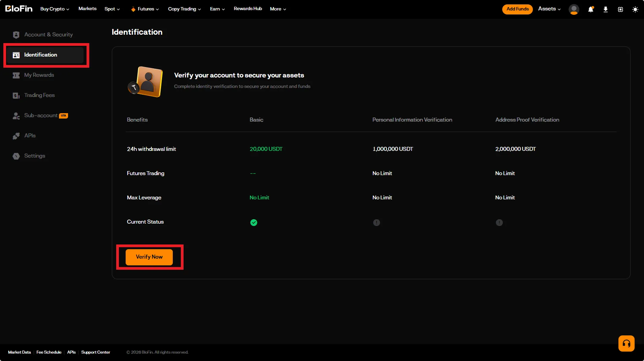The height and width of the screenshot is (361, 644).
Task: Click the Identification ID card icon
Action: (x=16, y=55)
